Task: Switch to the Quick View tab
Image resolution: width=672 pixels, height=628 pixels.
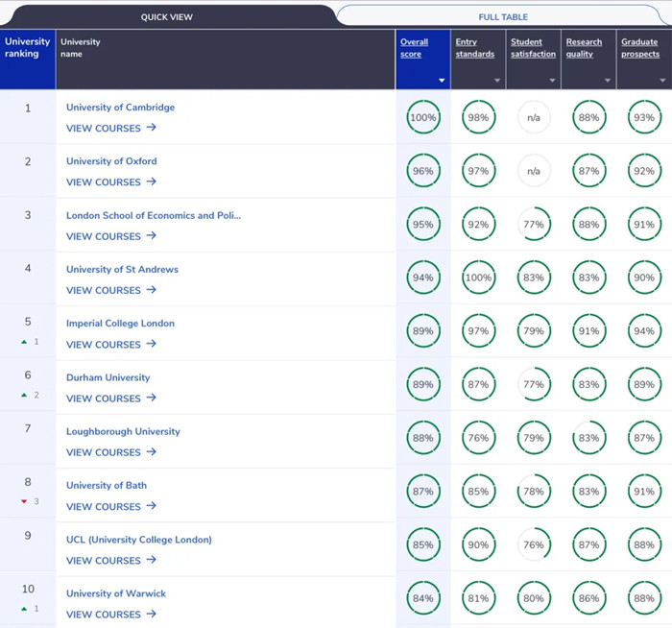Action: point(167,16)
